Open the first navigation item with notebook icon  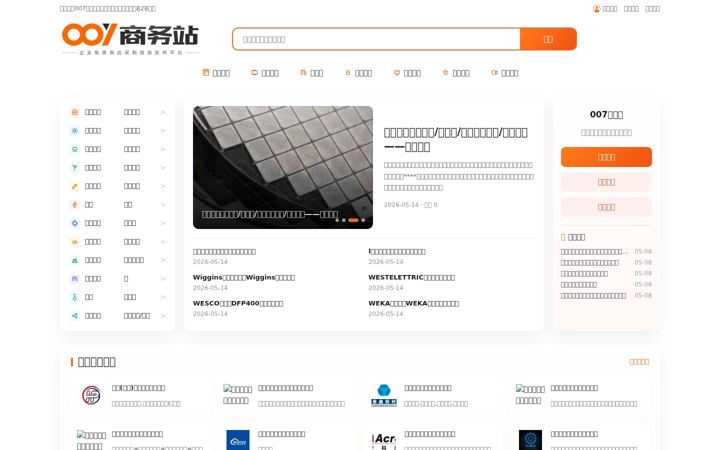tap(216, 73)
